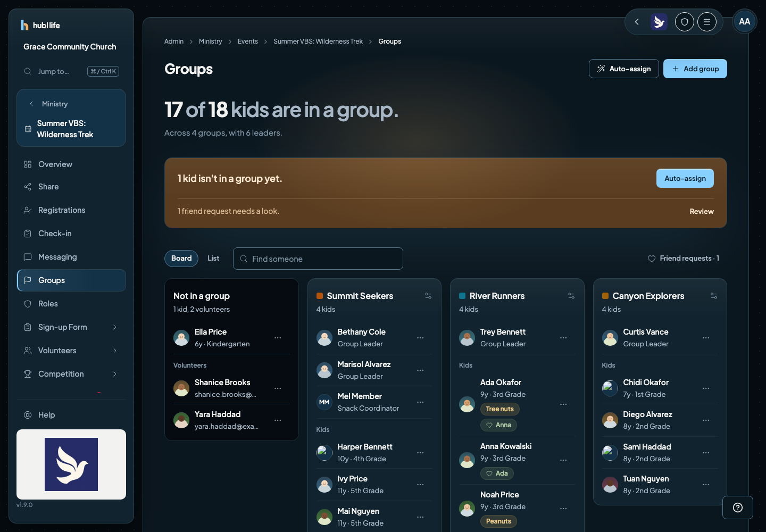
Task: Open more options for Mel Member
Action: 420,402
